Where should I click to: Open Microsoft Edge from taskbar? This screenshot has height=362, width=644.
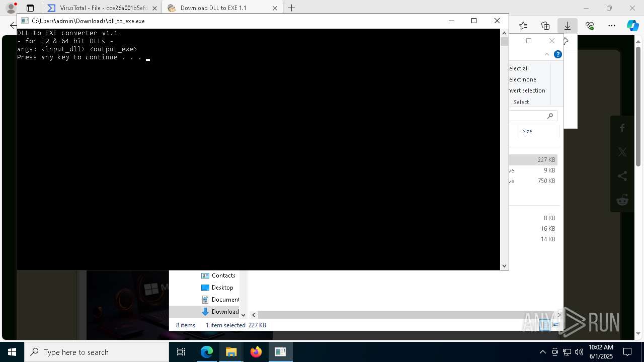tap(207, 352)
